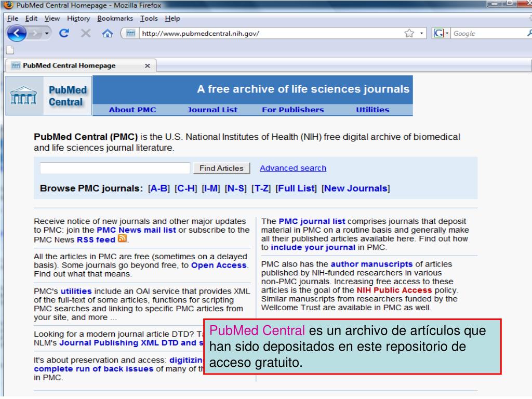Click the blank page bookmark icon

click(x=10, y=50)
